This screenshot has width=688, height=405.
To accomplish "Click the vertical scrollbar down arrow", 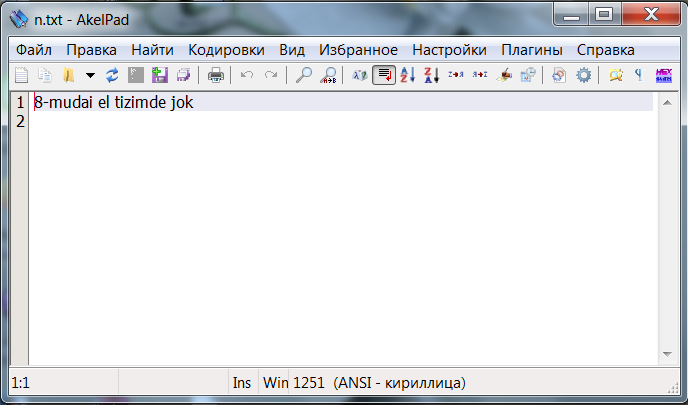I will point(667,354).
